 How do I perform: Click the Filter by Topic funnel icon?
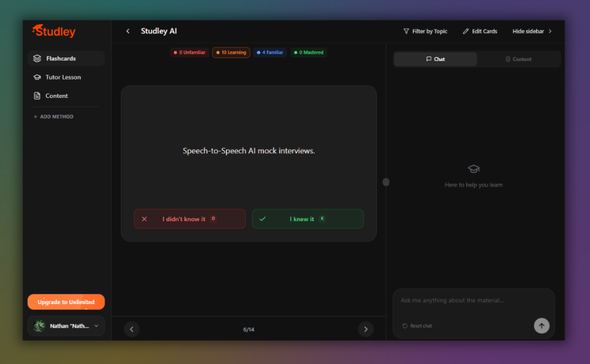tap(408, 31)
